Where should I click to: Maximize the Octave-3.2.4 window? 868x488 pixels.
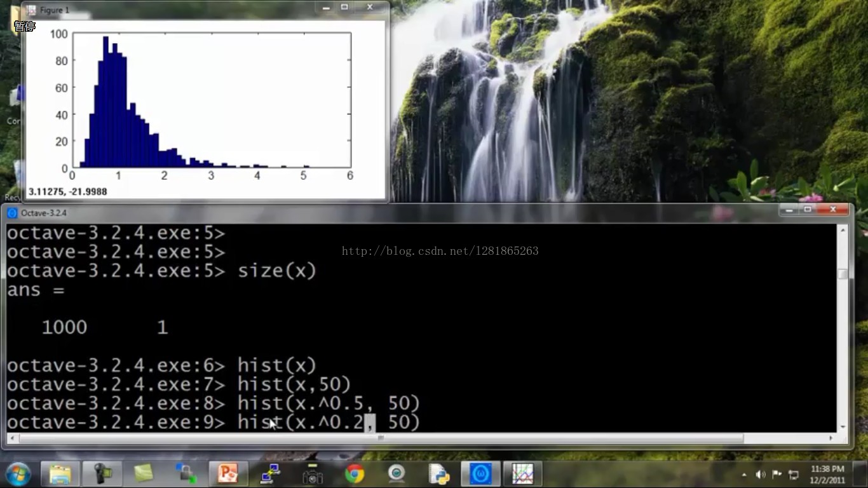[x=808, y=210]
